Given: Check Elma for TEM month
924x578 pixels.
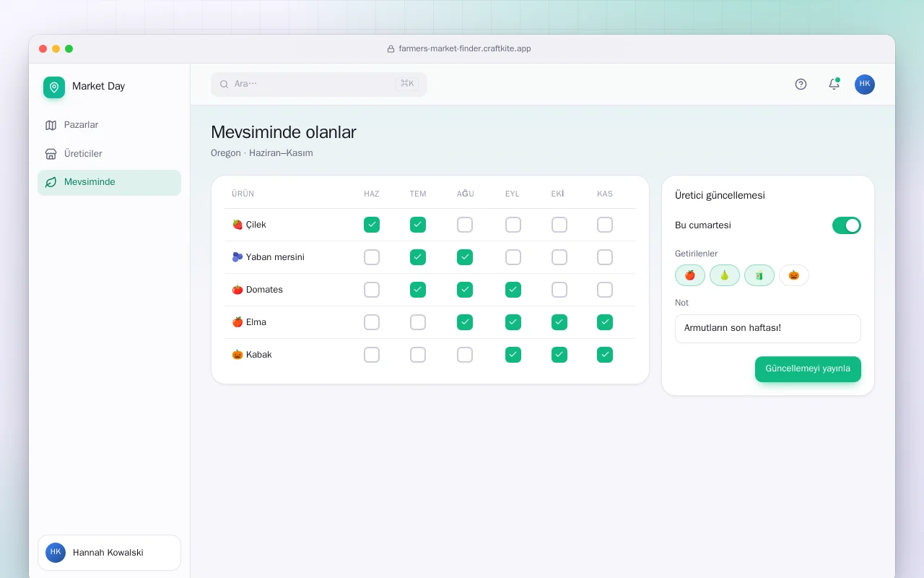Looking at the screenshot, I should (x=418, y=322).
